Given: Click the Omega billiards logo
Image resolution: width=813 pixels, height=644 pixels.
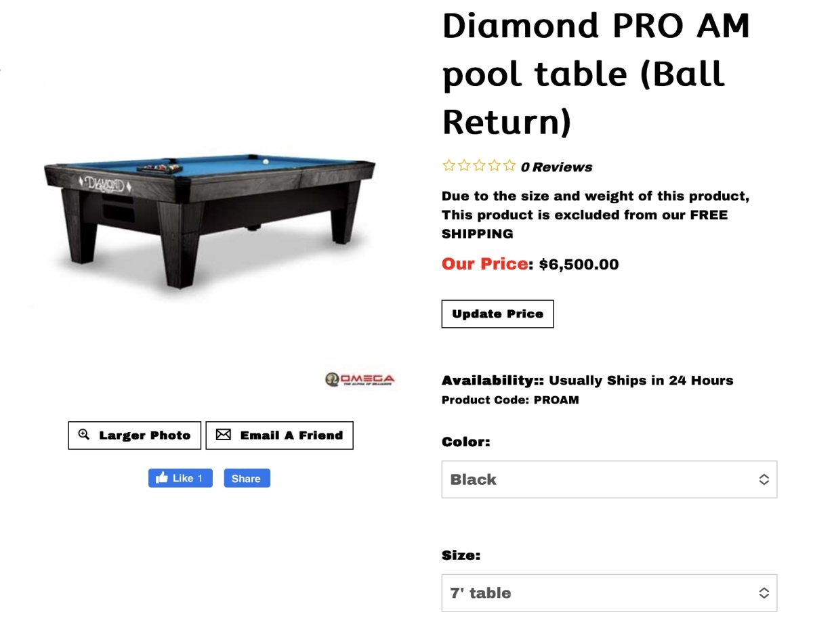Looking at the screenshot, I should coord(360,379).
